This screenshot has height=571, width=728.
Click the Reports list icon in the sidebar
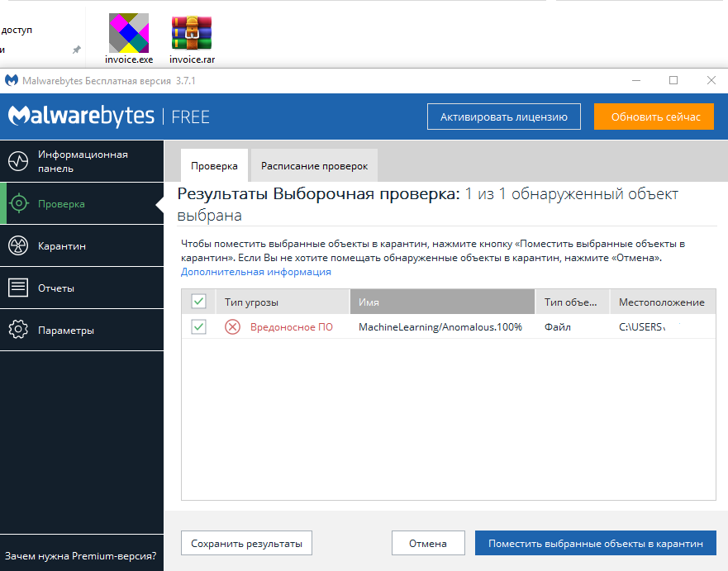coord(18,288)
